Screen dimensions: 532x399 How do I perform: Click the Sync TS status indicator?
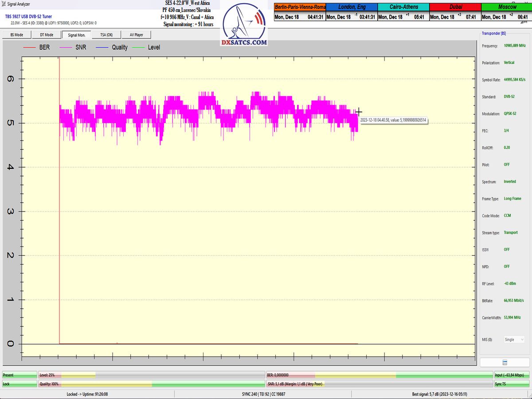coord(512,384)
